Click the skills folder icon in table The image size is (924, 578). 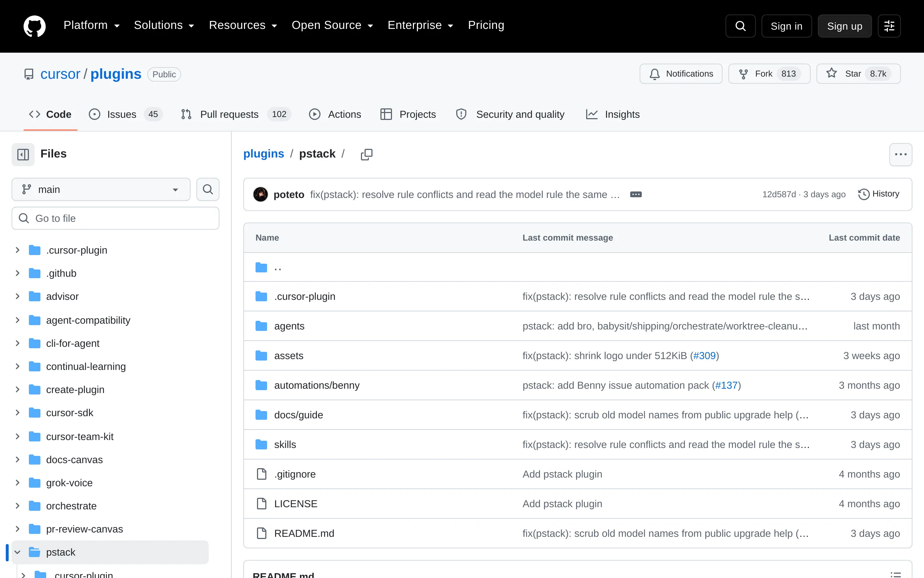pos(261,445)
